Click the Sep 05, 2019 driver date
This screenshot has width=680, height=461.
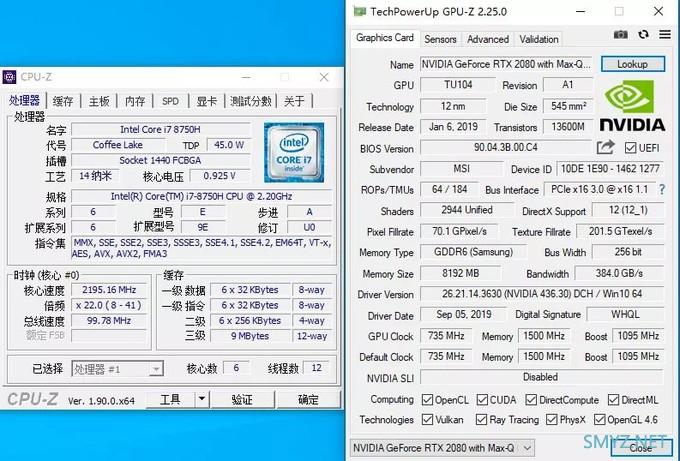tap(464, 314)
